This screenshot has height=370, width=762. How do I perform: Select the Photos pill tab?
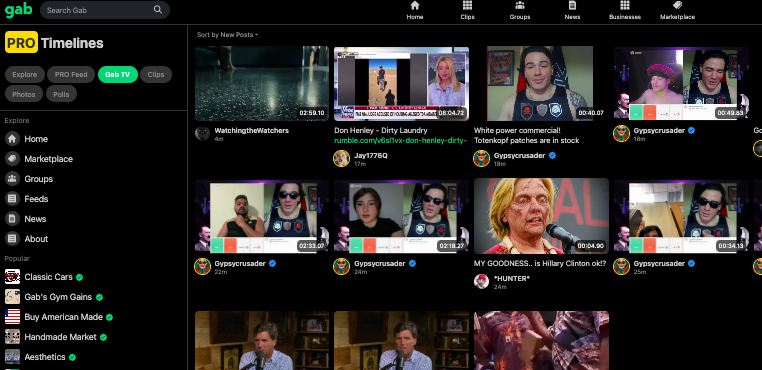(x=24, y=94)
